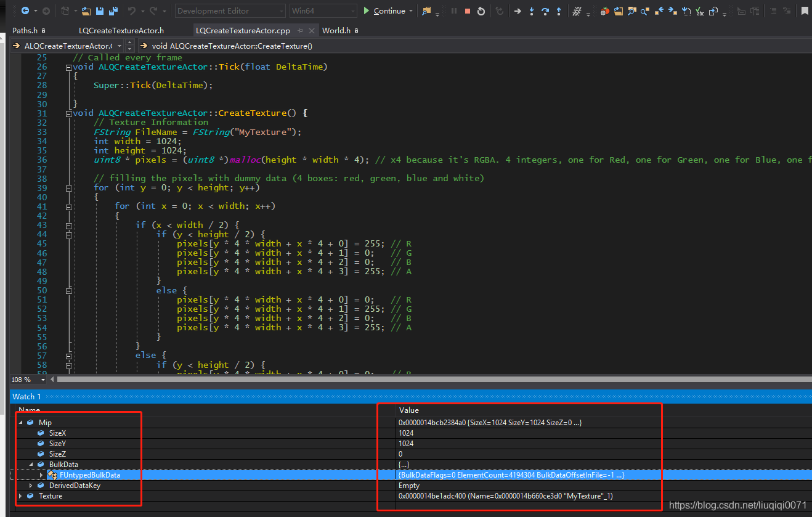812x517 pixels.
Task: Click the bookmark icon in toolbar
Action: point(805,11)
